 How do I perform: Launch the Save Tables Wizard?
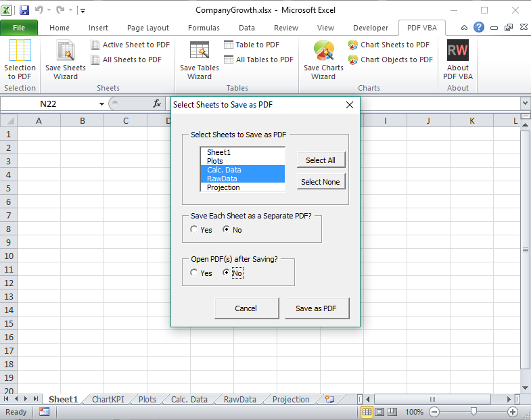[200, 60]
